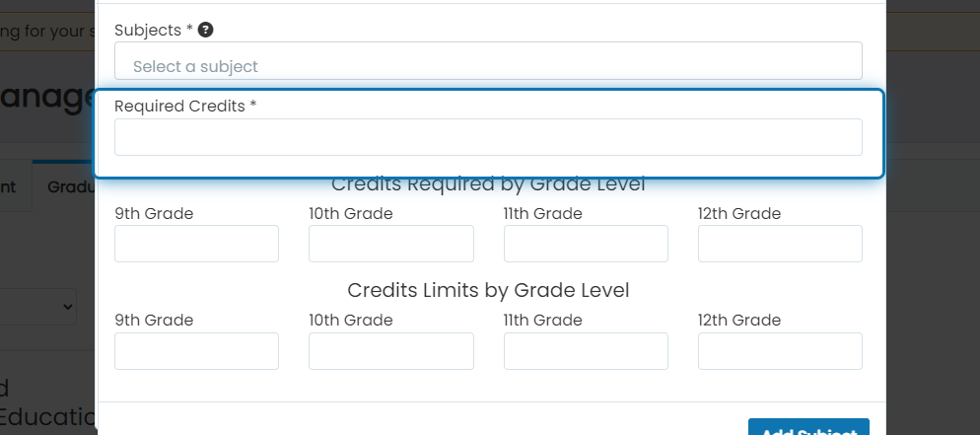Click the 12th Grade label under Credits Limits
Viewport: 980px width, 435px height.
(739, 320)
